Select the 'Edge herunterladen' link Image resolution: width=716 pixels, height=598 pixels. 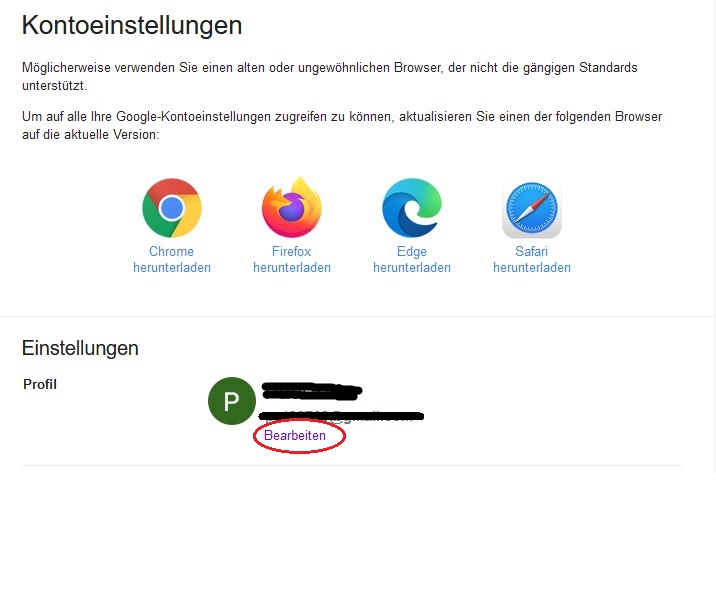412,259
